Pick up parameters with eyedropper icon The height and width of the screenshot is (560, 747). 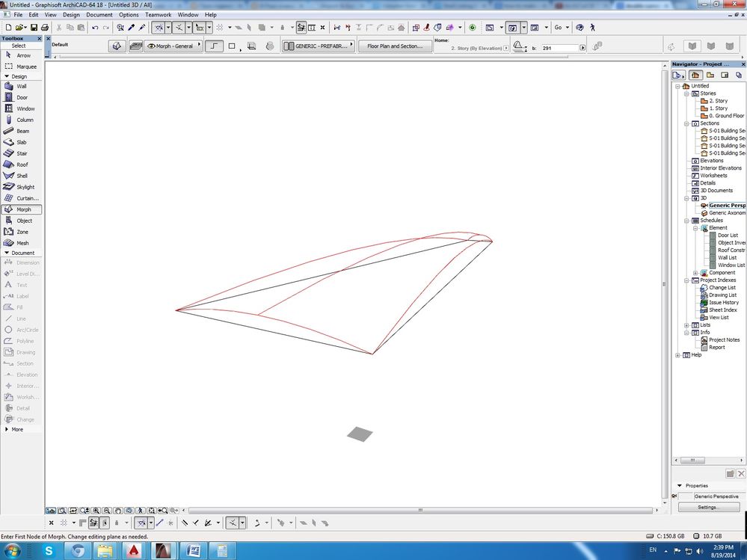point(132,28)
